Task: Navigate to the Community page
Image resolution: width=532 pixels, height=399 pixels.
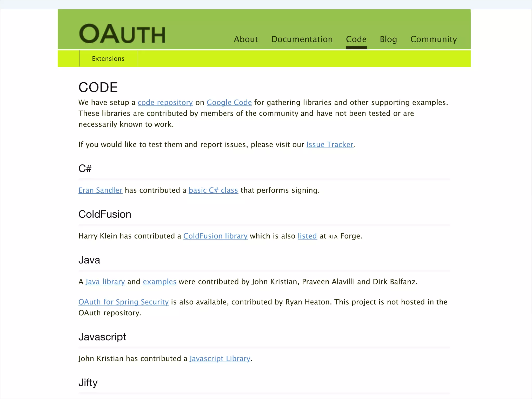Action: click(433, 39)
